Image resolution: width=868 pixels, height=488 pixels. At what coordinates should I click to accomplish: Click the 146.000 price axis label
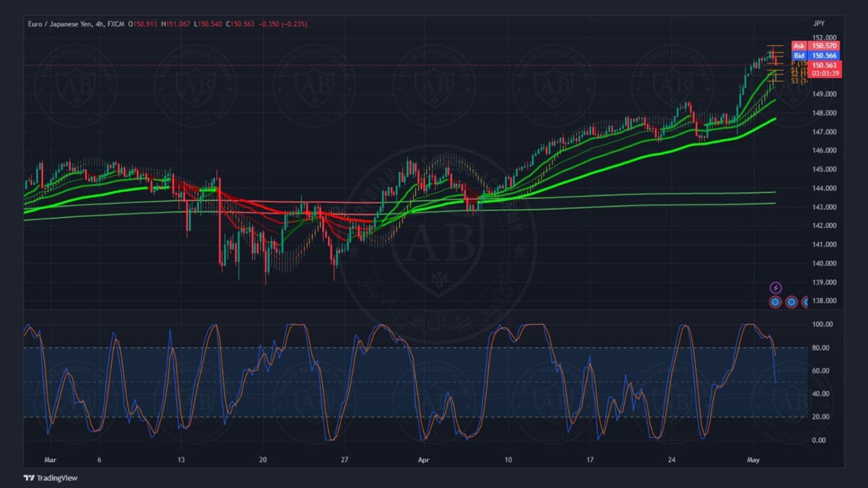pos(824,150)
